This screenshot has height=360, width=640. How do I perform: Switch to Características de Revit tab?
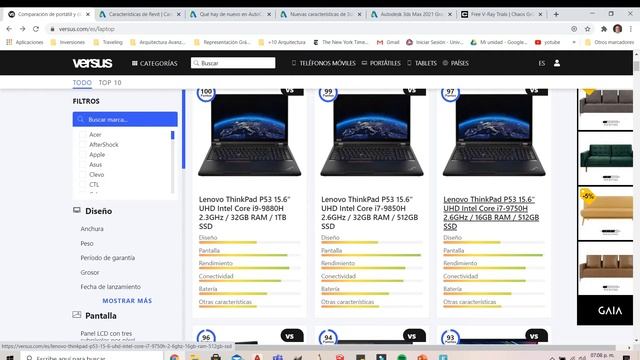click(140, 14)
